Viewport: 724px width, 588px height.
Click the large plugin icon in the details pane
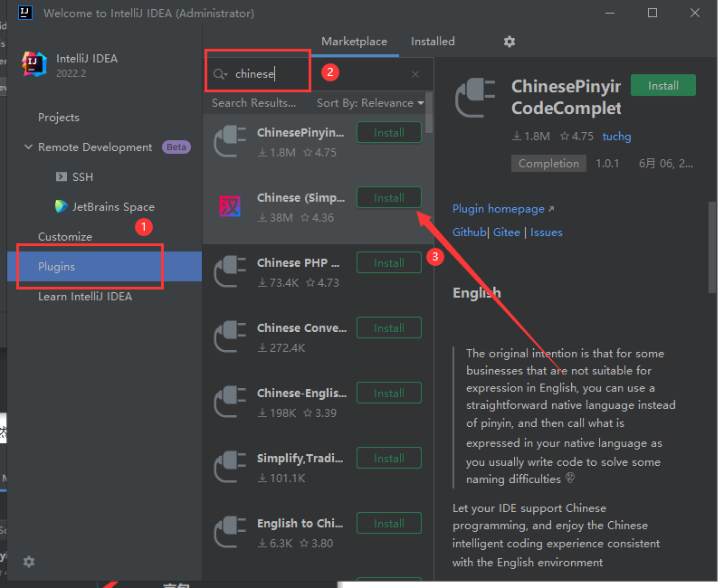[x=475, y=98]
